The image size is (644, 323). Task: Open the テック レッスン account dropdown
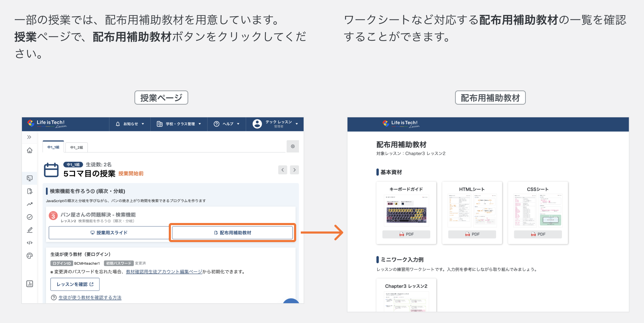275,124
